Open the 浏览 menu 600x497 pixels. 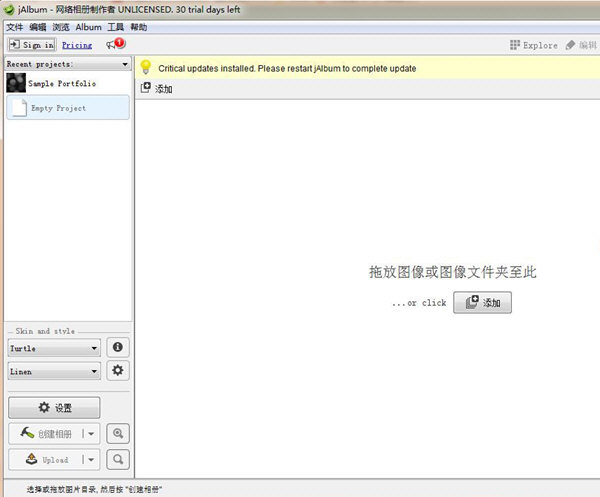tap(61, 27)
